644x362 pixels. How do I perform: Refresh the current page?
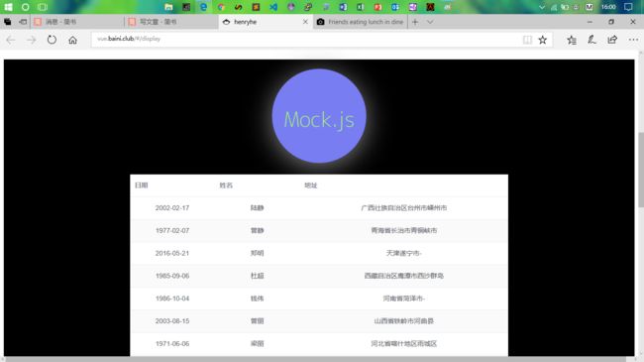[x=52, y=40]
